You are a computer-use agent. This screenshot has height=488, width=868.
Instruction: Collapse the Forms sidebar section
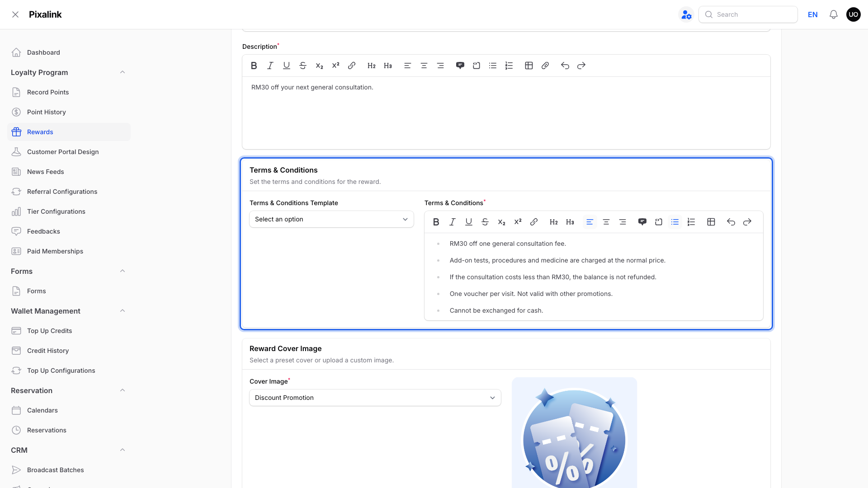[x=123, y=271]
